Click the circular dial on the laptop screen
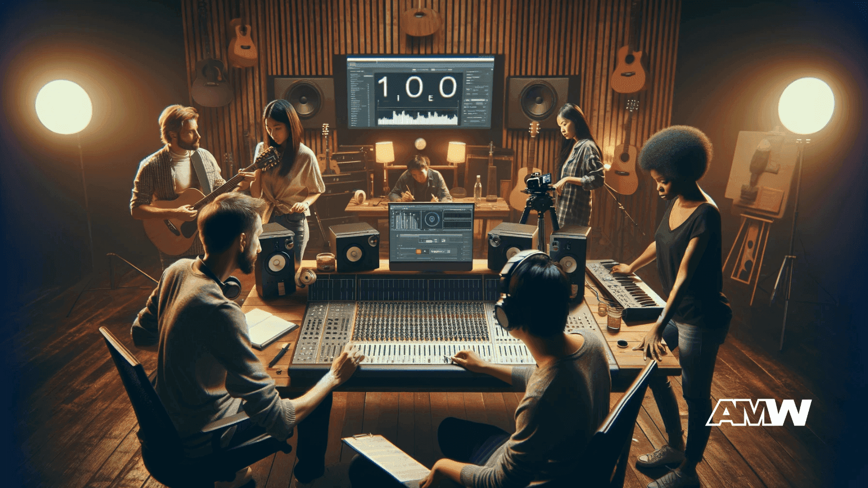868x488 pixels. click(x=432, y=220)
